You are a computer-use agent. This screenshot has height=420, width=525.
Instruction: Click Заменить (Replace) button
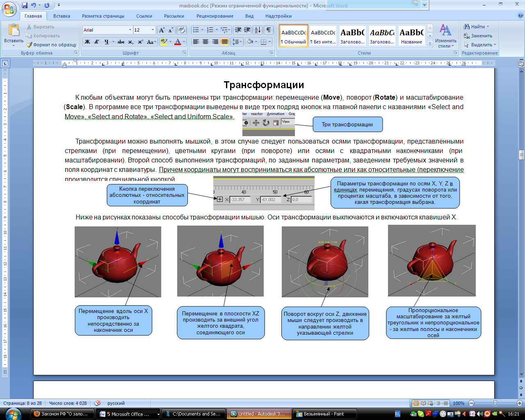tap(478, 36)
